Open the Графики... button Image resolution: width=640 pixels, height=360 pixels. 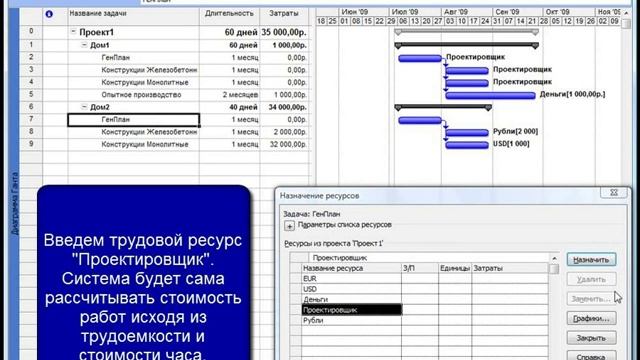[591, 318]
